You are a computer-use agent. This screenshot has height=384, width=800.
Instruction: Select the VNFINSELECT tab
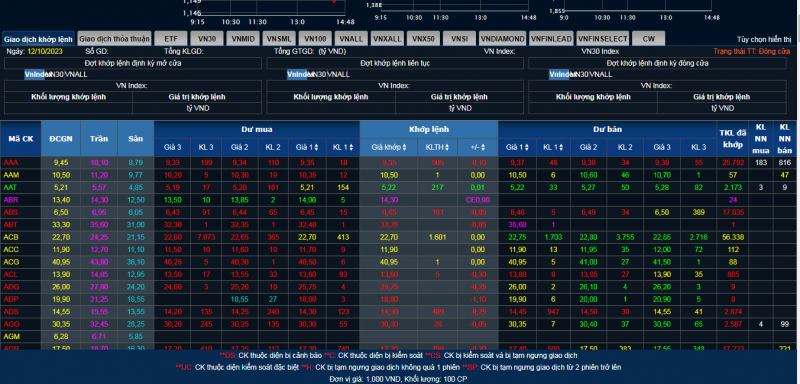[603, 39]
